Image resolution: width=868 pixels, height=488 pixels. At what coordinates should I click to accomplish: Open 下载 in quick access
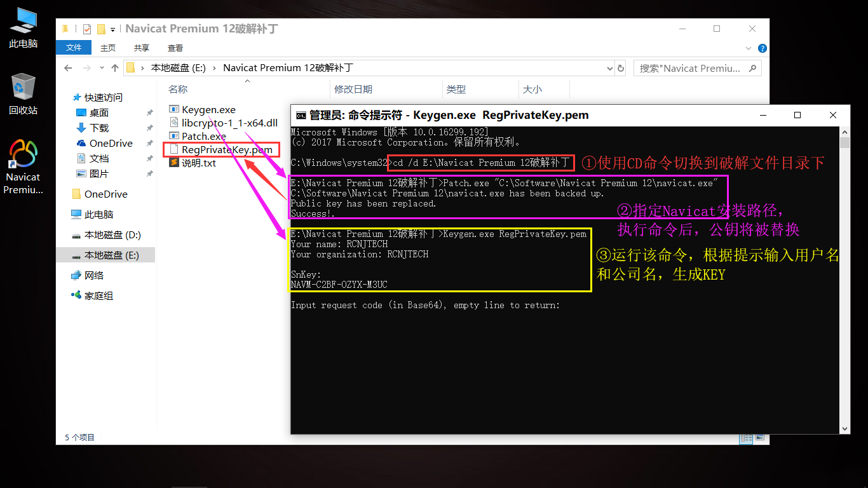(99, 128)
